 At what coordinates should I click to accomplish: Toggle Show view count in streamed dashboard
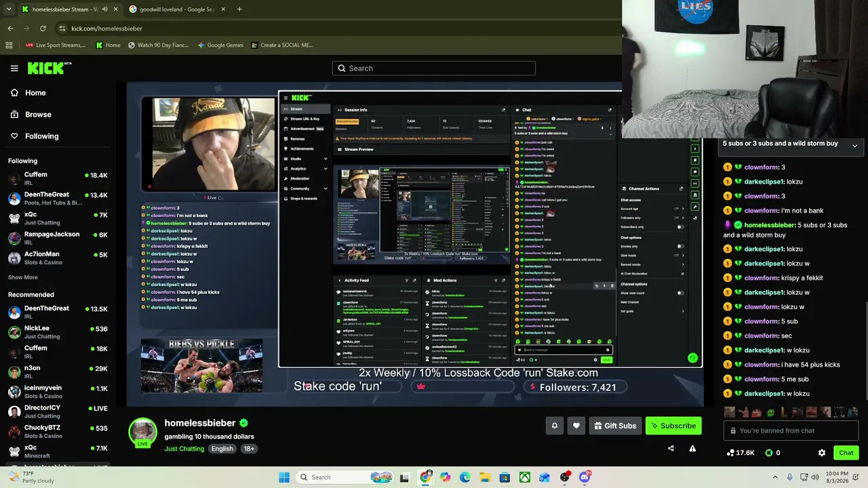pos(680,293)
